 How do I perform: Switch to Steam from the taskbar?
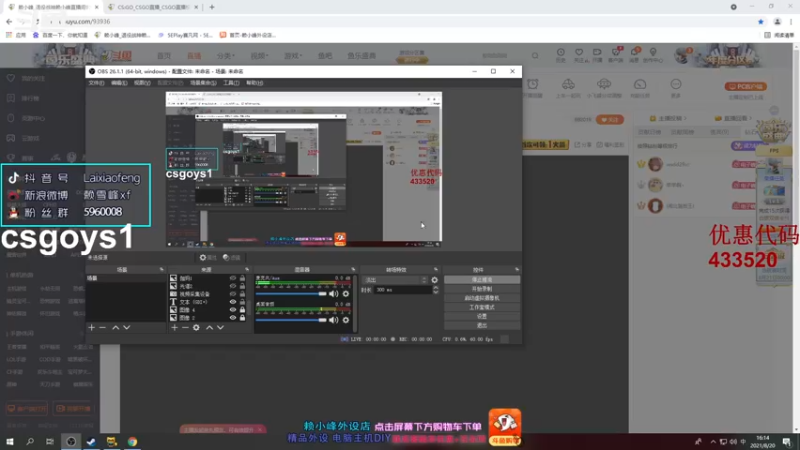click(91, 442)
